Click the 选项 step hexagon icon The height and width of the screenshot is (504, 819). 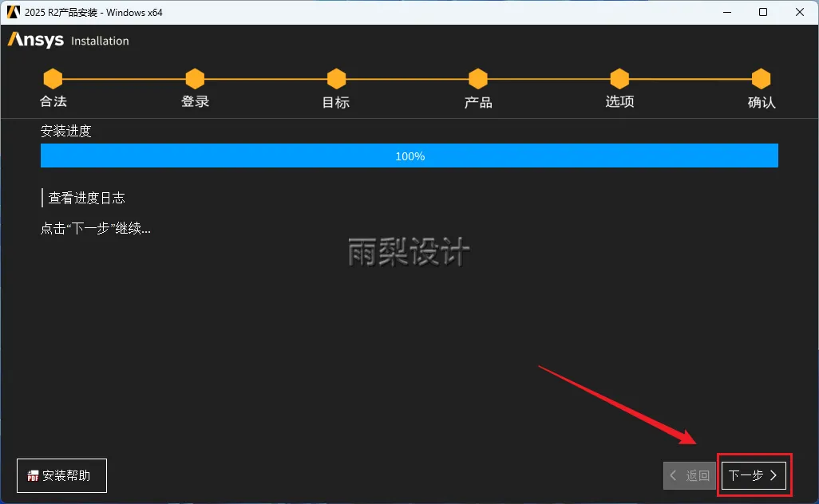pos(619,79)
